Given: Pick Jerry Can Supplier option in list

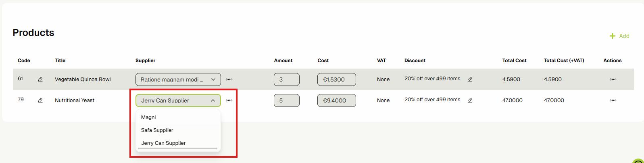Looking at the screenshot, I should click(163, 143).
